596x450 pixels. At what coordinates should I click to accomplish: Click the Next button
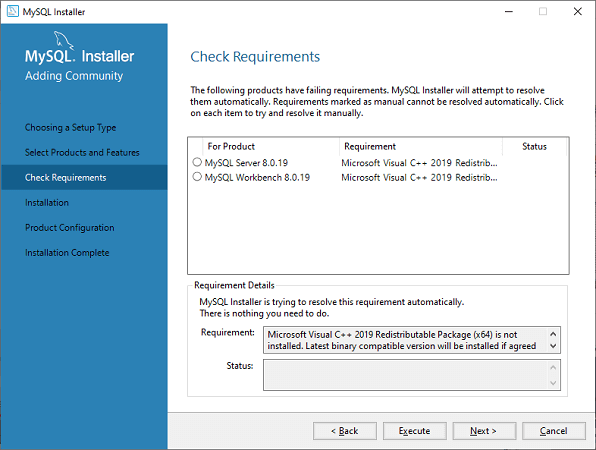(484, 431)
